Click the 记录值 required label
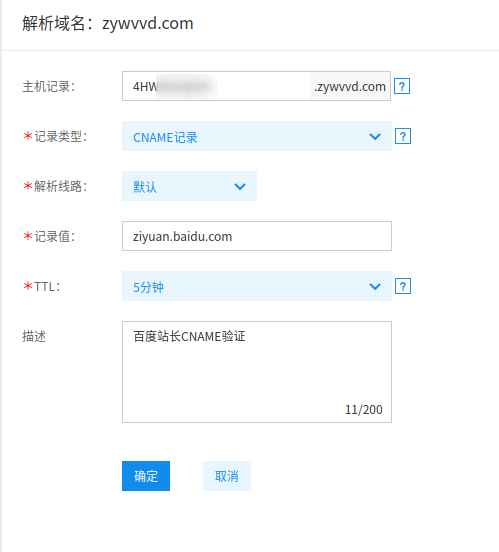499x552 pixels. pos(49,237)
